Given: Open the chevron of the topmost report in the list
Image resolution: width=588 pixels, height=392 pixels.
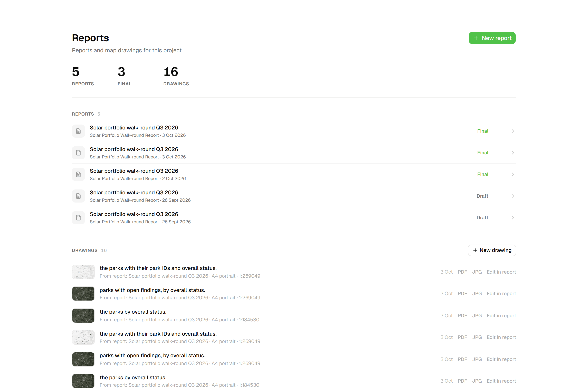Looking at the screenshot, I should (512, 131).
